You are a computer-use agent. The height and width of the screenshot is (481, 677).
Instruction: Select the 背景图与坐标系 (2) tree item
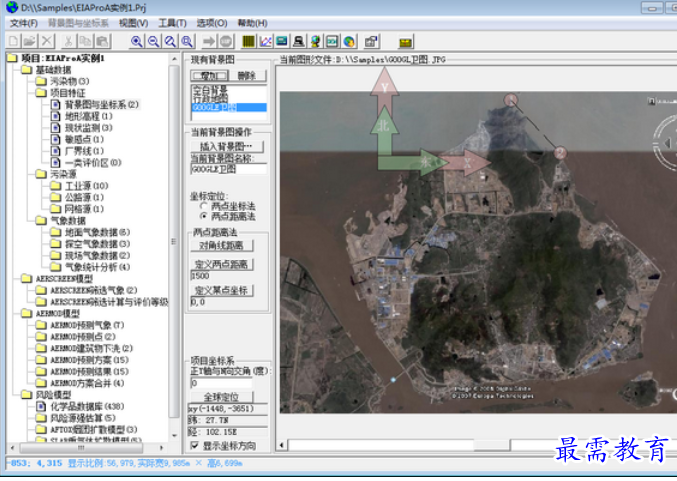pos(101,104)
